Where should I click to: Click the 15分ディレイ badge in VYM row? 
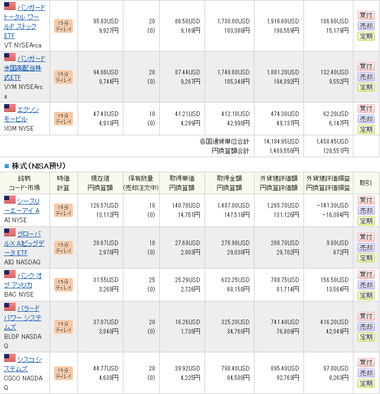(63, 77)
